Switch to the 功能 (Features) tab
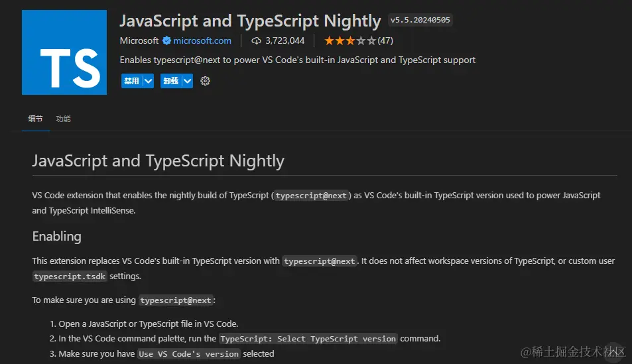 [x=63, y=119]
